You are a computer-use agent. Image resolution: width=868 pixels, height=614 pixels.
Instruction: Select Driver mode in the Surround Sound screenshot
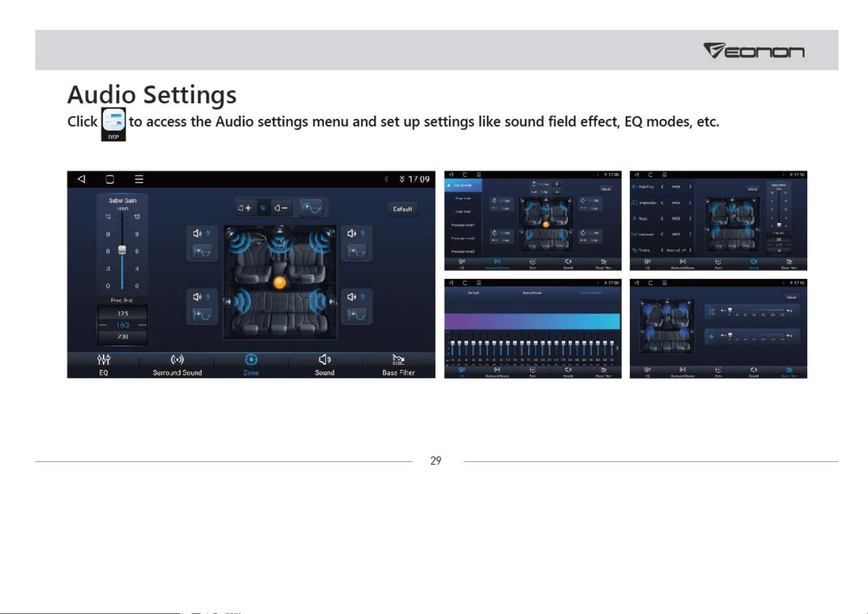click(463, 198)
